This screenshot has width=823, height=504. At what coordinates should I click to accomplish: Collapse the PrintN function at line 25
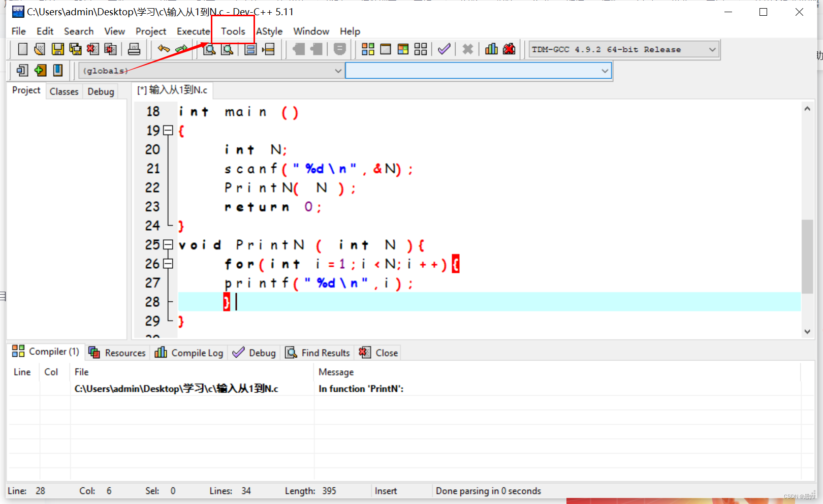pyautogui.click(x=168, y=244)
